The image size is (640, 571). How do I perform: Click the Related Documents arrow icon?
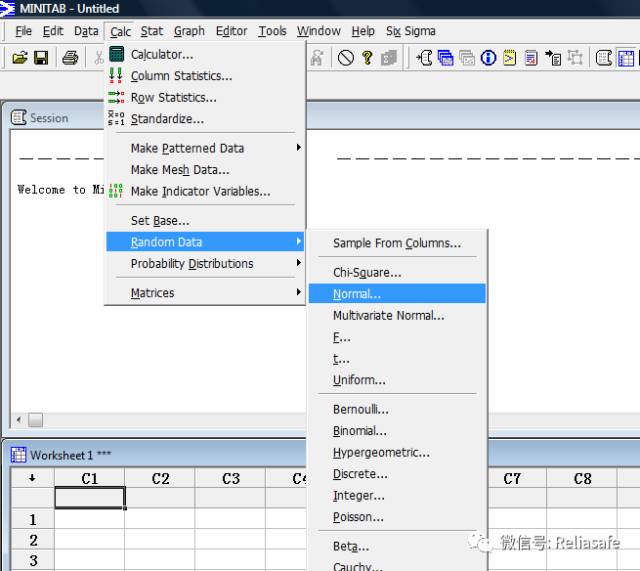tap(553, 58)
